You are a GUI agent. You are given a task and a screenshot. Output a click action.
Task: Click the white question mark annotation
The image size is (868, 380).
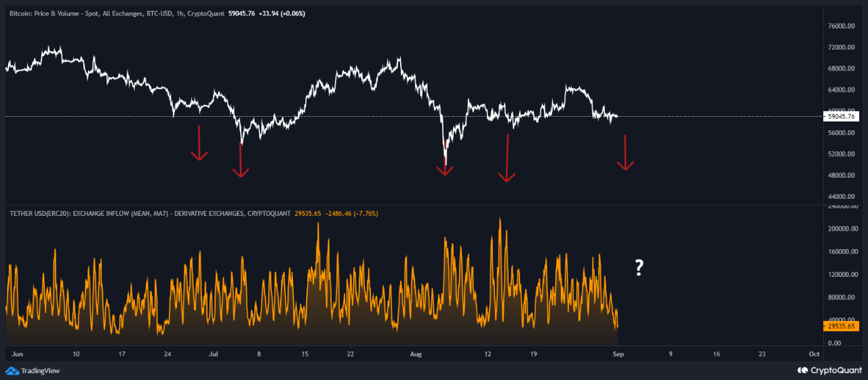tap(638, 268)
